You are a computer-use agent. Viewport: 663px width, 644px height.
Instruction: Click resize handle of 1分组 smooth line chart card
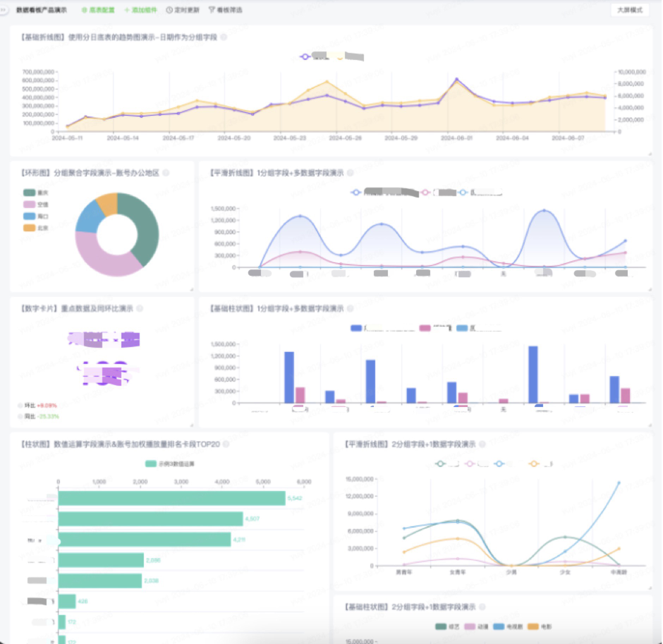[x=650, y=290]
